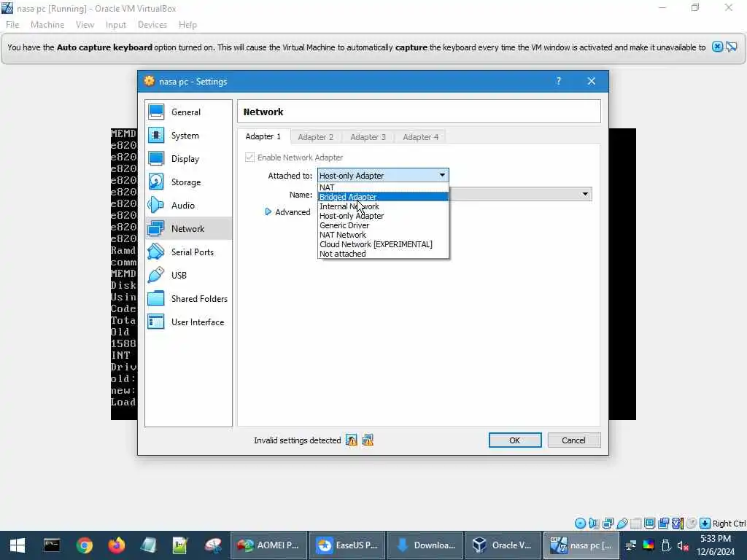
Task: Click the taskbar clock showing 5:33 PM
Action: click(x=715, y=545)
